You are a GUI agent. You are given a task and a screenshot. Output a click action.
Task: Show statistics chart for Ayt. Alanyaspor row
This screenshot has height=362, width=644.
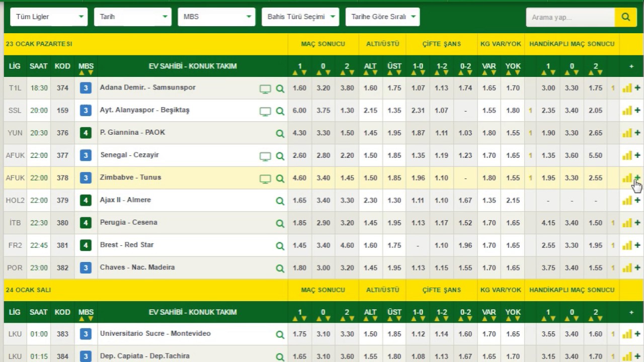tap(627, 111)
